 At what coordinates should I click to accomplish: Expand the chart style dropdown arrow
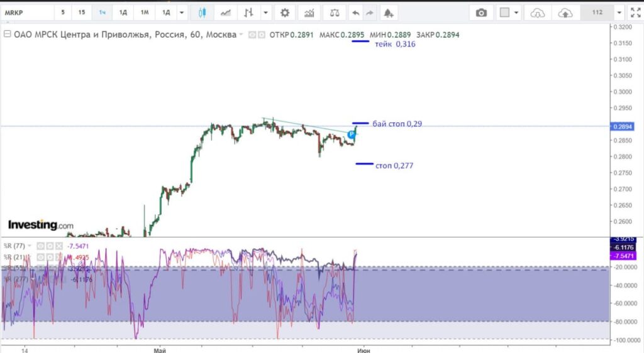[x=266, y=13]
